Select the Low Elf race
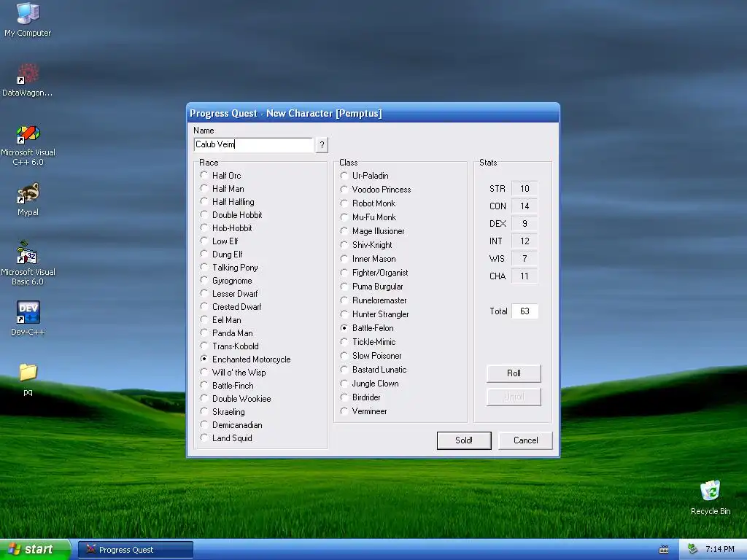Screen dimensions: 747x560 220,241
